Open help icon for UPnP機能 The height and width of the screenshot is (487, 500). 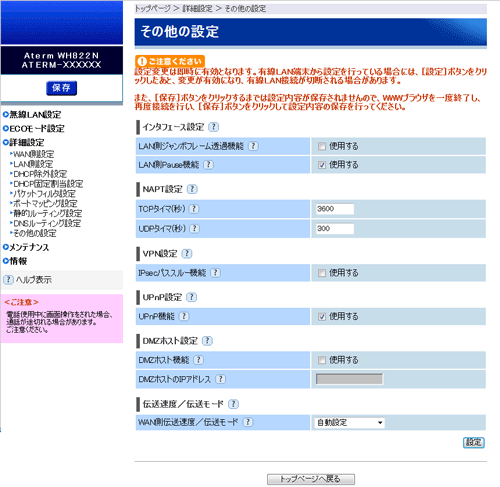[184, 316]
